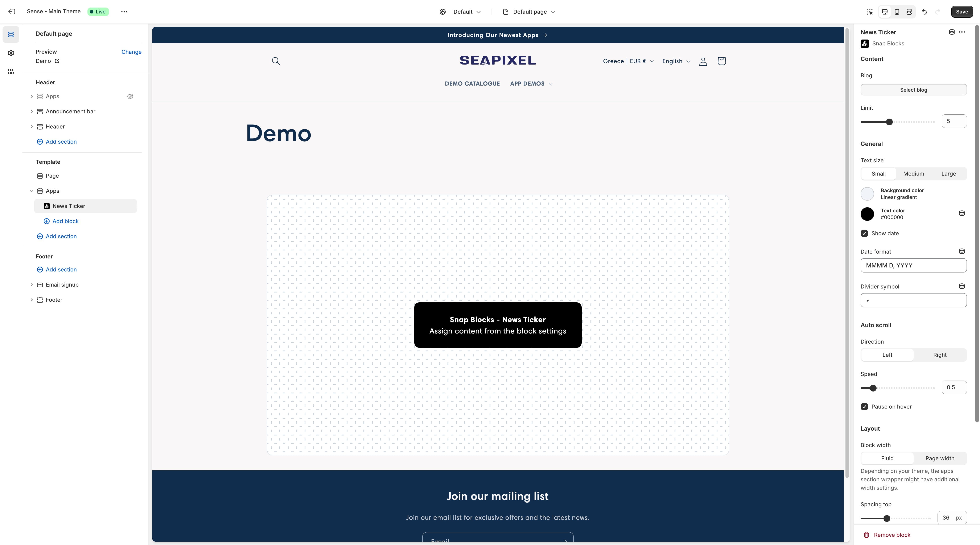Click the store search magnifier icon
Image resolution: width=980 pixels, height=545 pixels.
(x=276, y=61)
